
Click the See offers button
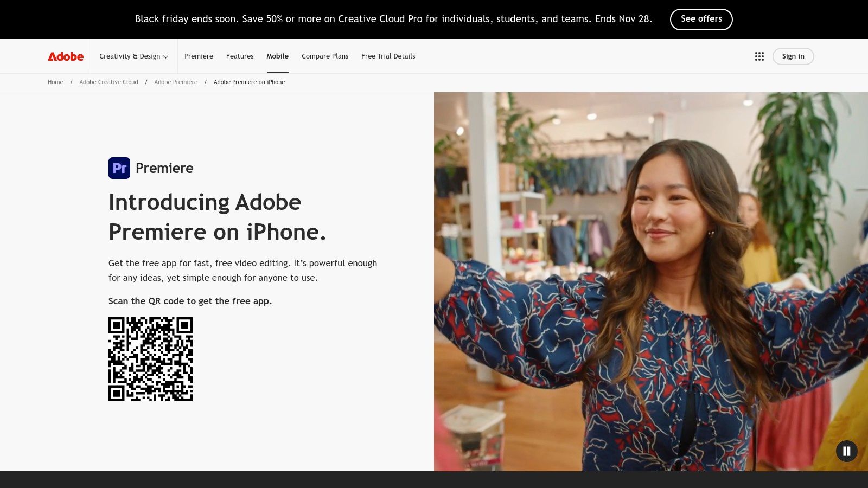(x=701, y=19)
